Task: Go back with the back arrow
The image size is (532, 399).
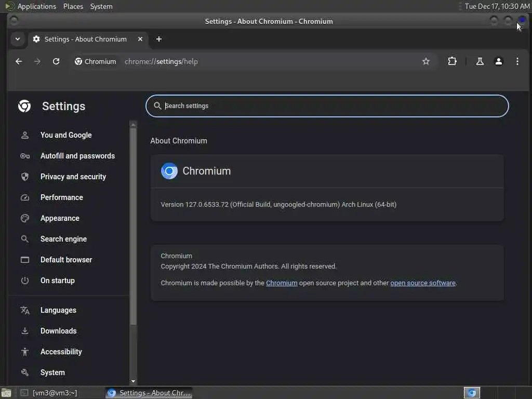Action: pos(19,61)
